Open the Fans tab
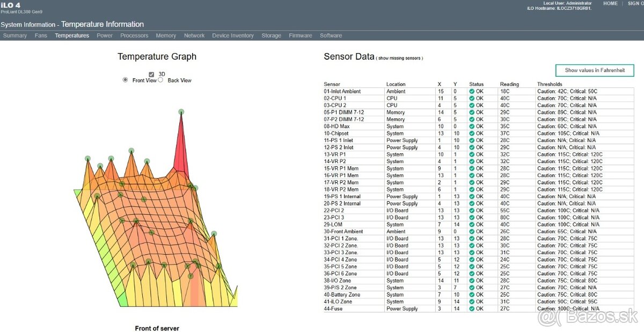The height and width of the screenshot is (332, 644). [41, 35]
